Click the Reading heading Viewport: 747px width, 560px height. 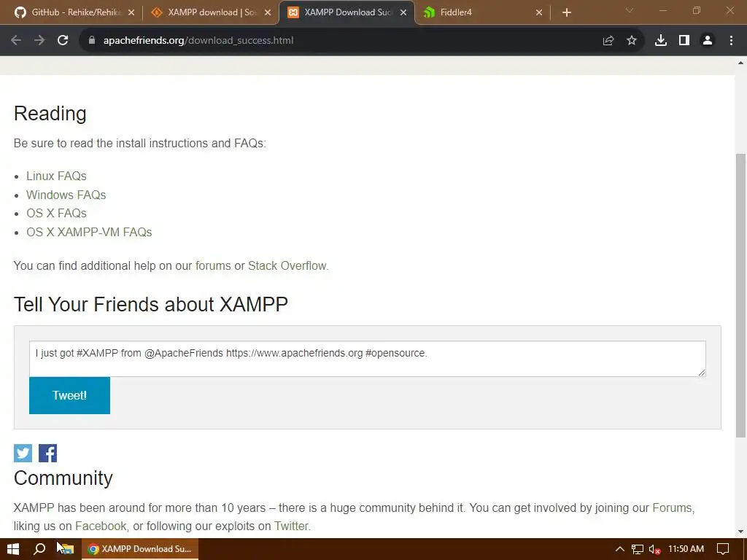(x=50, y=113)
